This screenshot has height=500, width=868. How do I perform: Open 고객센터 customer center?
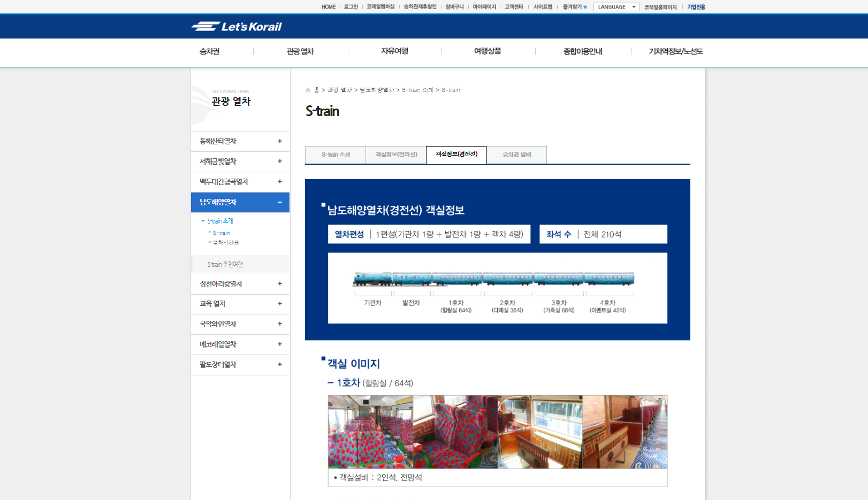tap(514, 7)
